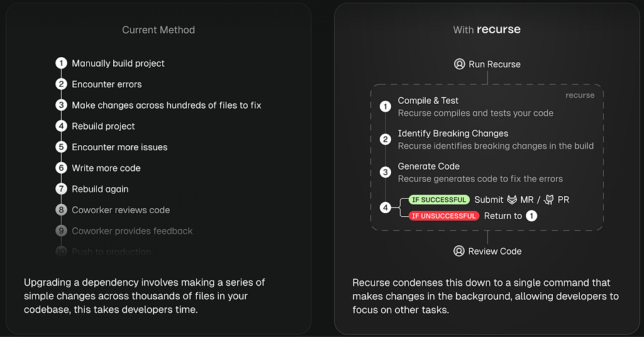Viewport: 644px width, 337px height.
Task: Click the number circle beside Manually build project
Action: pos(61,64)
